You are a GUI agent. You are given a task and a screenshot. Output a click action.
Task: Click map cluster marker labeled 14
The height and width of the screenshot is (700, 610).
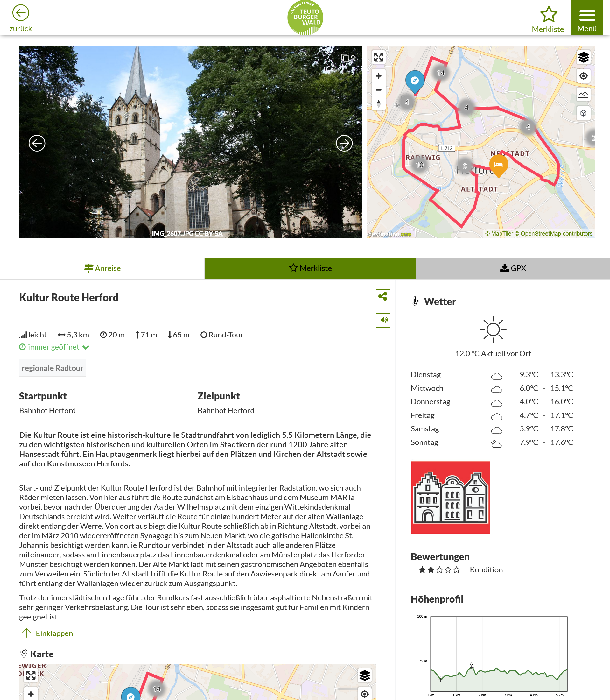pos(441,73)
